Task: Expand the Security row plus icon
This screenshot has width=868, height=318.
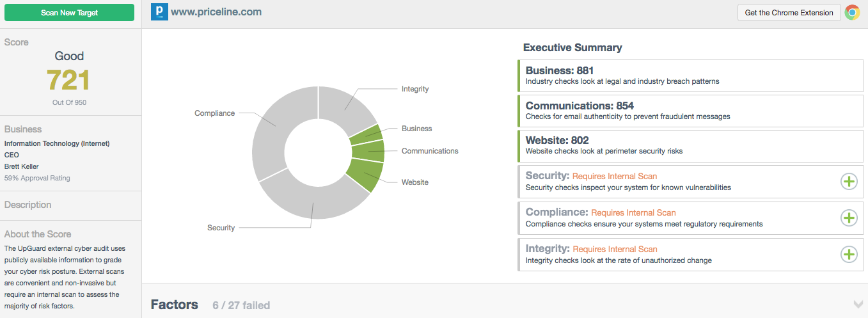Action: [848, 182]
